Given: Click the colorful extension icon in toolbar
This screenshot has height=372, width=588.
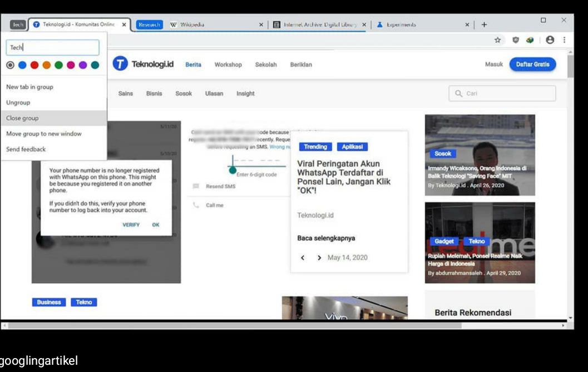Looking at the screenshot, I should (x=530, y=40).
